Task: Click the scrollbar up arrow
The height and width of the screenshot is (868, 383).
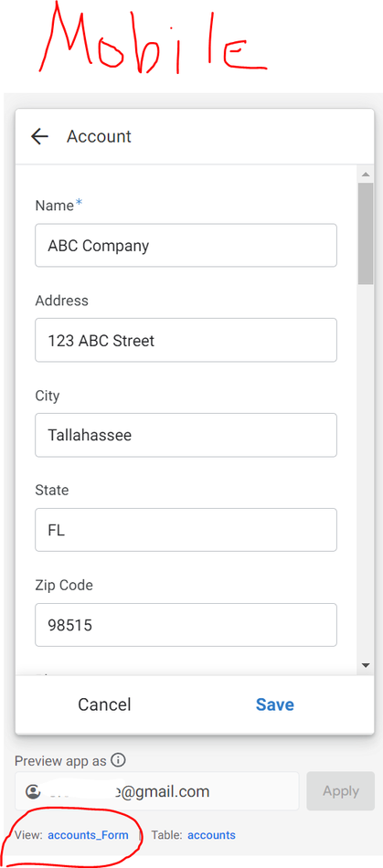Action: [x=366, y=175]
